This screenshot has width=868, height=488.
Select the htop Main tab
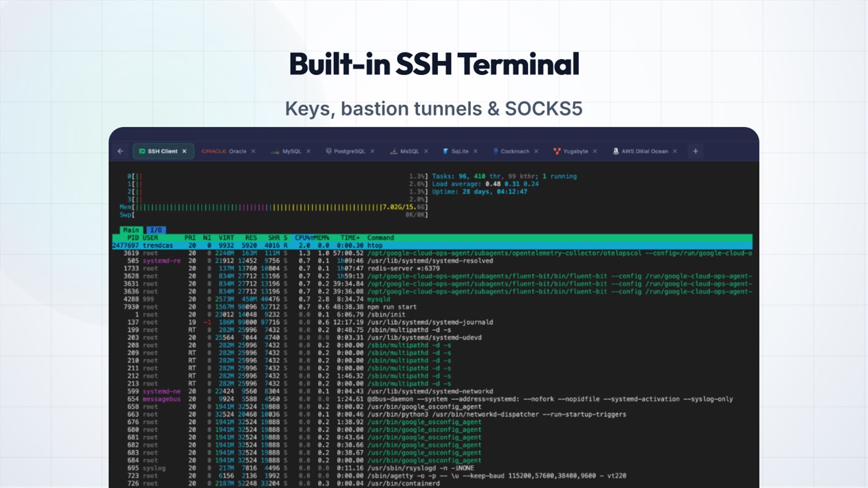click(131, 230)
